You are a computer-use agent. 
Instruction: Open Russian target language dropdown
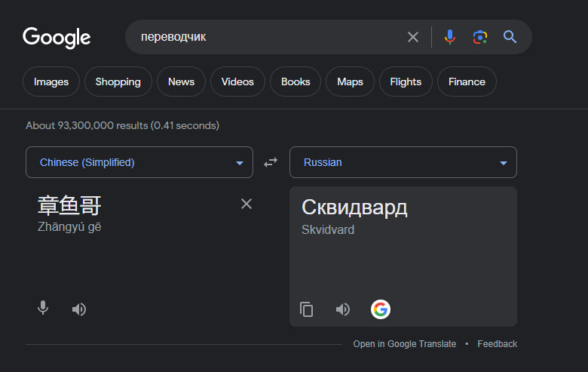403,162
